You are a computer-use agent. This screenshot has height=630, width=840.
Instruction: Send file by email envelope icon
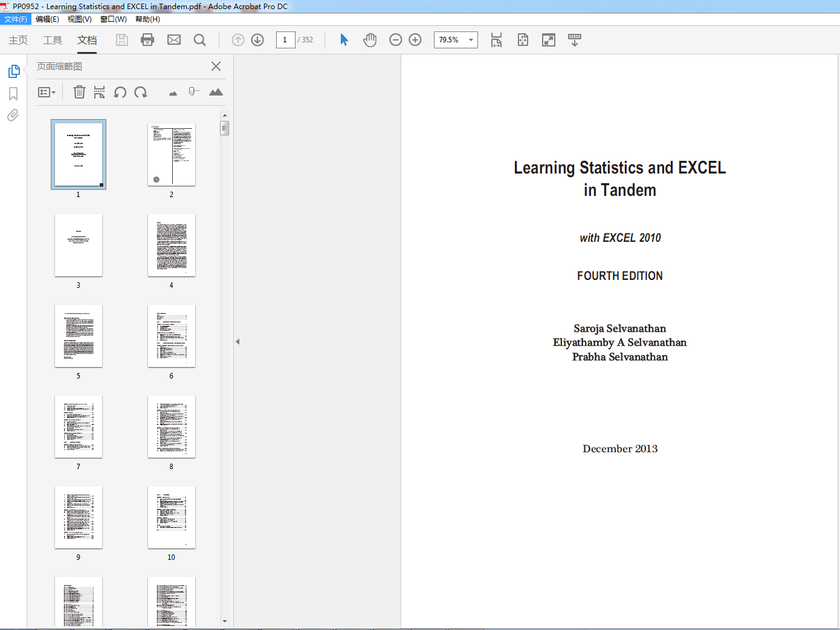coord(174,40)
